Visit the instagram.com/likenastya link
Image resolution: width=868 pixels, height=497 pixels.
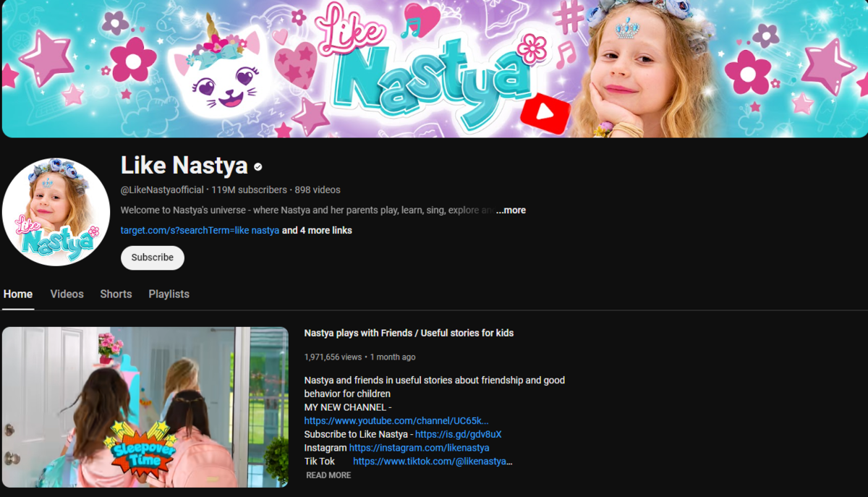(x=420, y=449)
